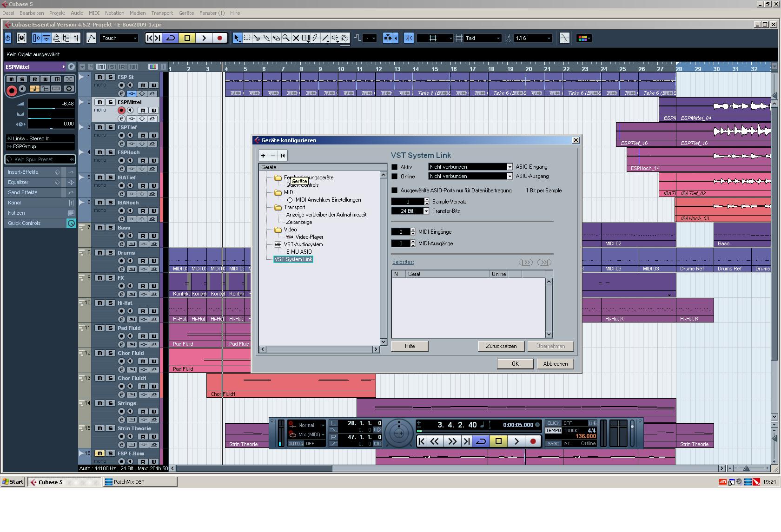Toggle Autoscroll in the project toolbar
Screen dimensions: 781x532
pyautogui.click(x=389, y=38)
